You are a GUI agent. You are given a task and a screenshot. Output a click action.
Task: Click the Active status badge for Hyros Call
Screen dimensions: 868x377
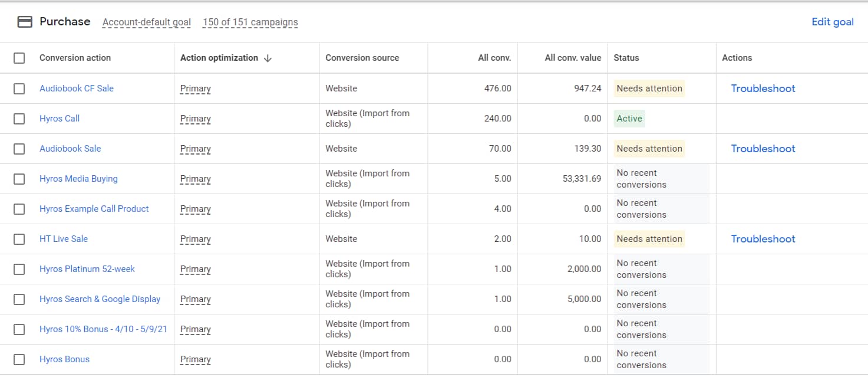[629, 119]
